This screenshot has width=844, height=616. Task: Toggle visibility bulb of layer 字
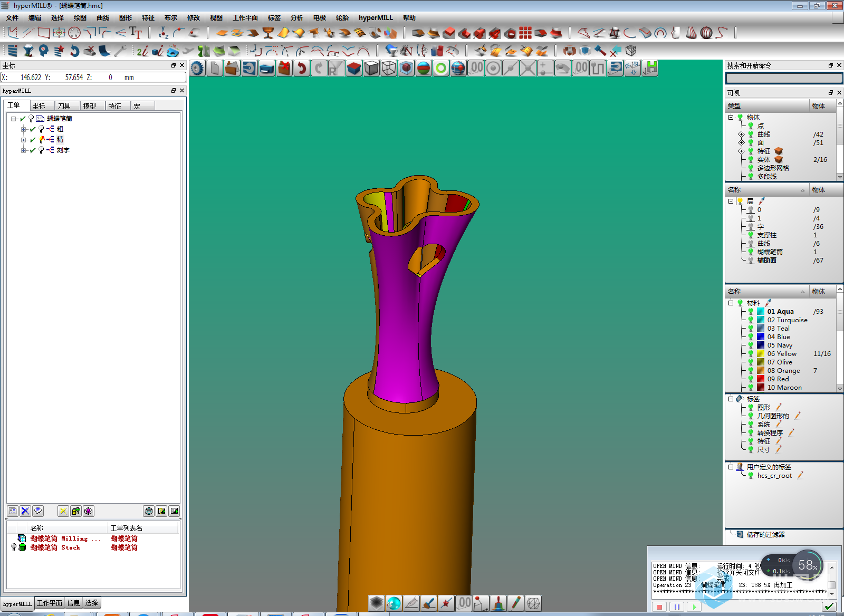pyautogui.click(x=751, y=227)
